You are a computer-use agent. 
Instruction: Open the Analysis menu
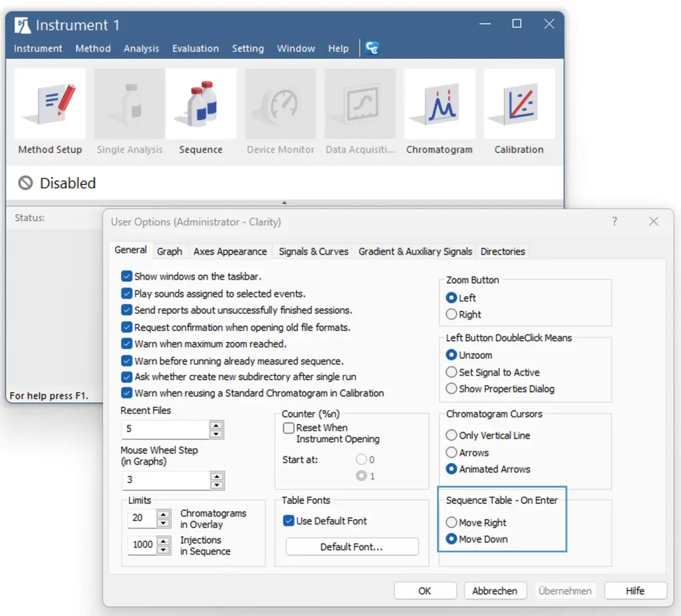(x=141, y=49)
